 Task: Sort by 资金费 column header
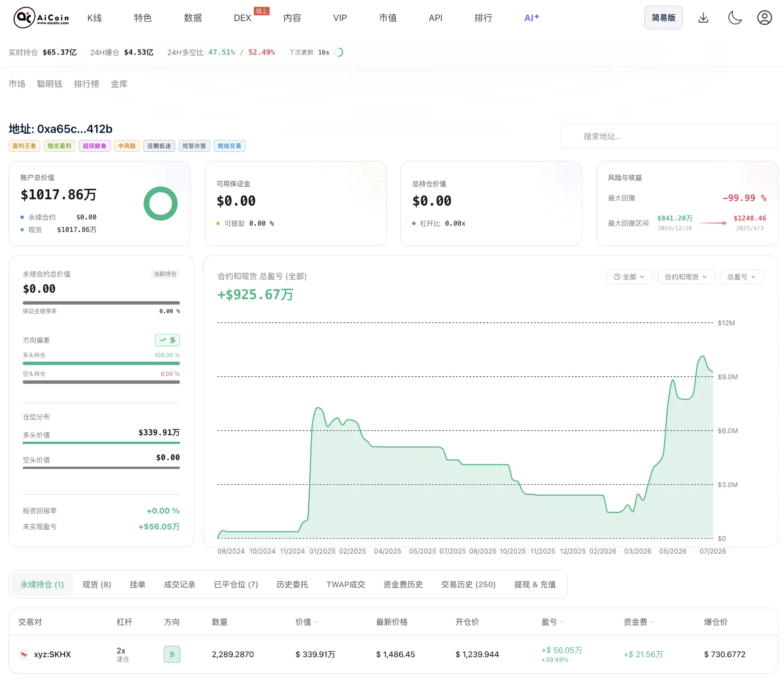[x=639, y=622]
